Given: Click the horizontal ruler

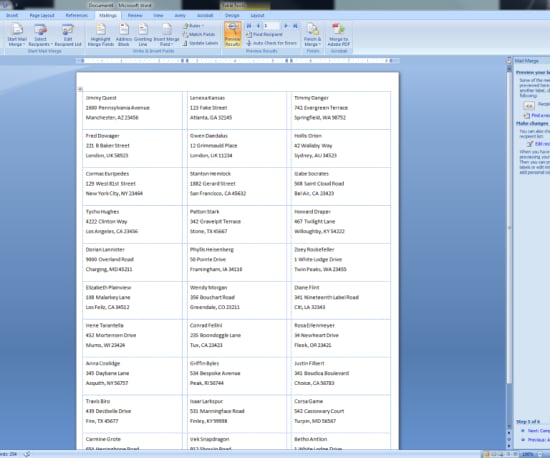Looking at the screenshot, I should coord(237,61).
